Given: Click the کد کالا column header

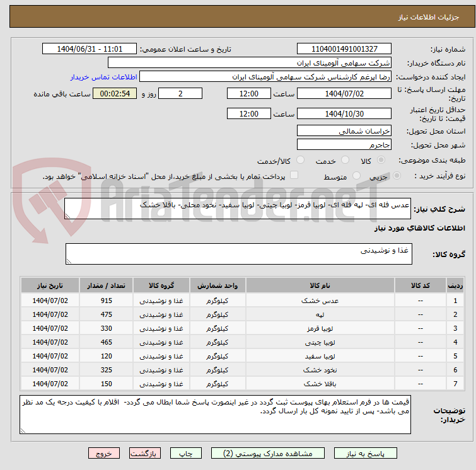Looking at the screenshot, I should point(421,285).
